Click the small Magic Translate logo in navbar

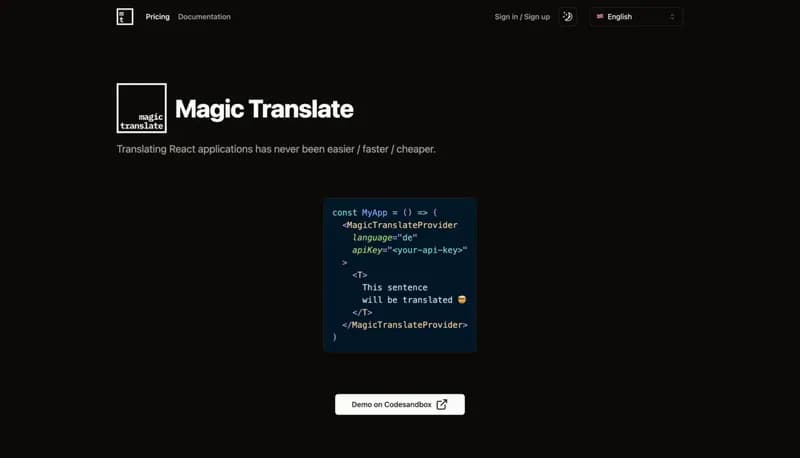(124, 17)
